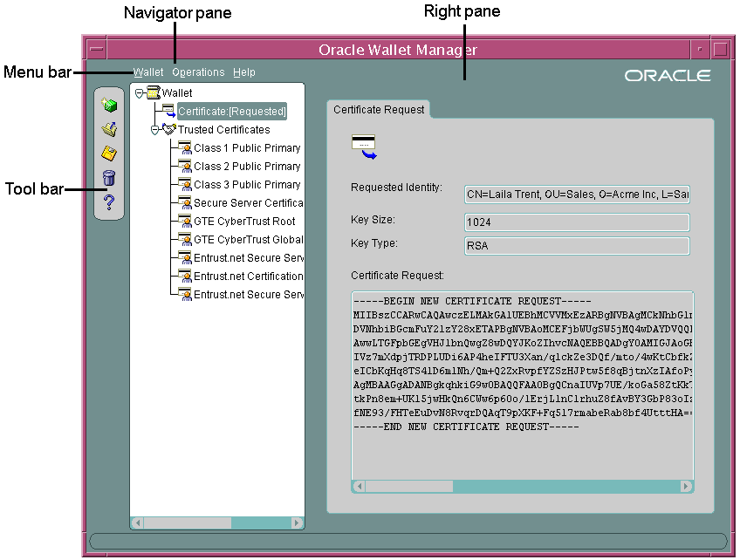Screen dimensions: 740x560
Task: Click the Wallet root node icon
Action: pos(153,92)
